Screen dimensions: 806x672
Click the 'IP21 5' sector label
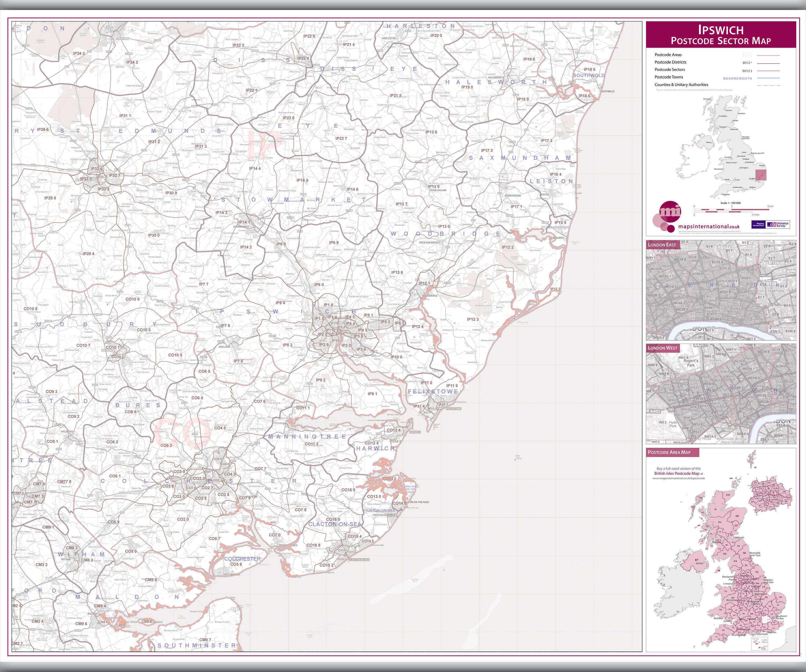(395, 96)
